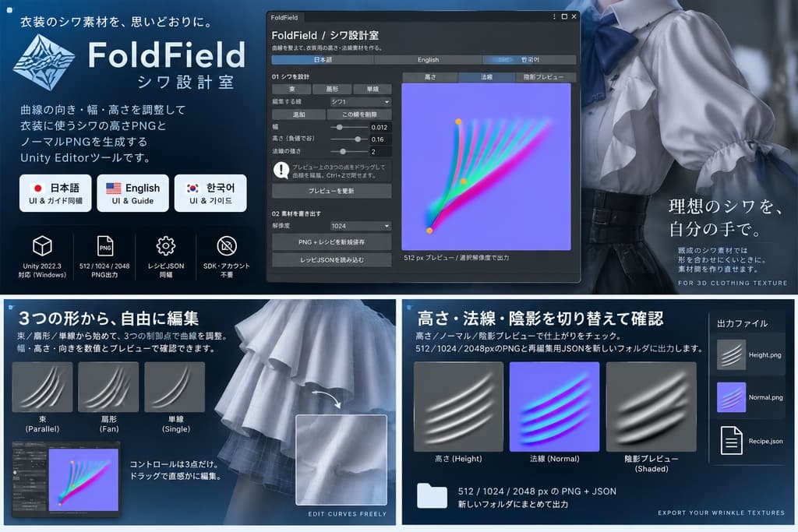Switch preview to 法線 tab
This screenshot has width=798, height=532.
486,77
